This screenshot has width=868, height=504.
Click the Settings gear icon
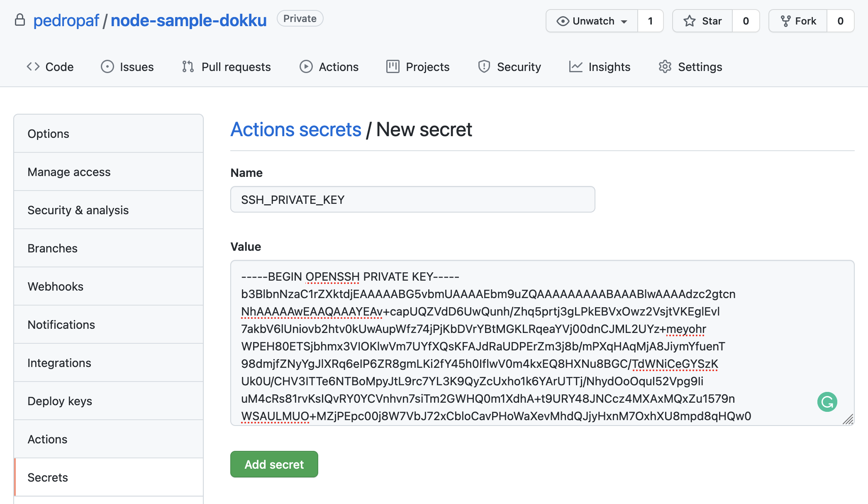(665, 66)
